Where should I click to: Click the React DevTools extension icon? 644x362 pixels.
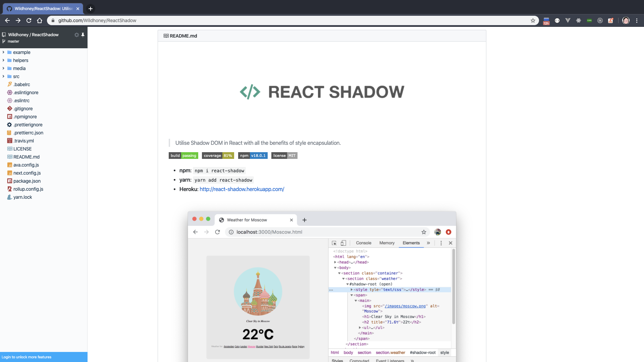(579, 20)
